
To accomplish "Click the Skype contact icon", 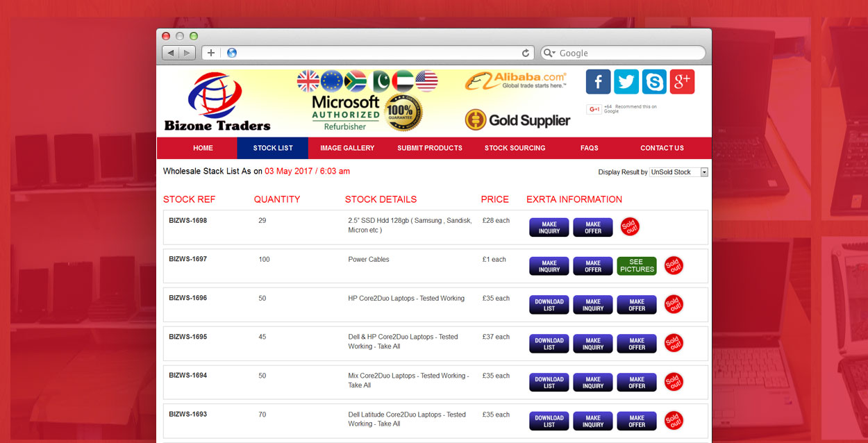I will tap(653, 82).
